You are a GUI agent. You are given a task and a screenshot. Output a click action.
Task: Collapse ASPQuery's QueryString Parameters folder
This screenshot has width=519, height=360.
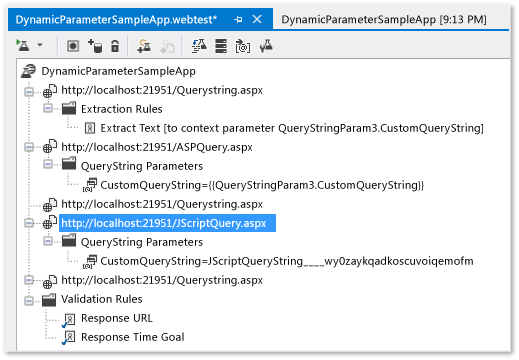48,164
